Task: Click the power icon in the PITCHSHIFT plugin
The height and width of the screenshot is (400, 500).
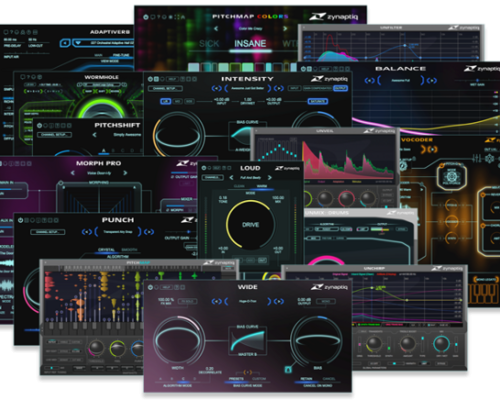Action: coord(39,125)
